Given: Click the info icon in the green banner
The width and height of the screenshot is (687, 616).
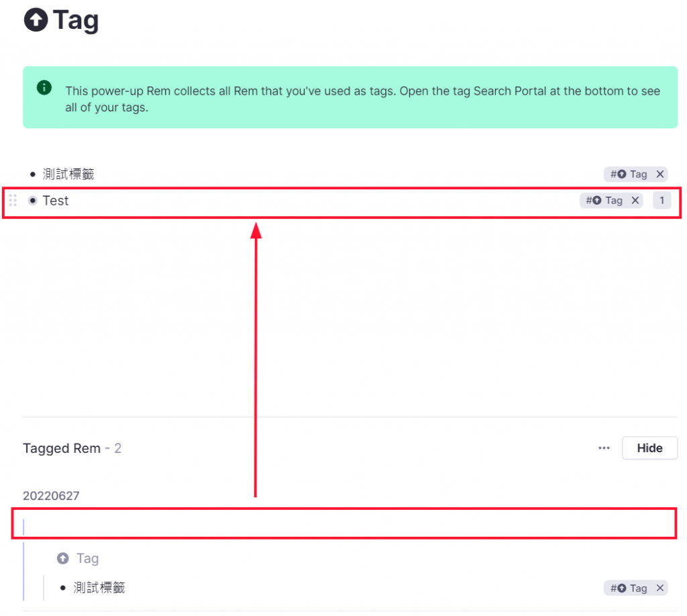Looking at the screenshot, I should 44,88.
